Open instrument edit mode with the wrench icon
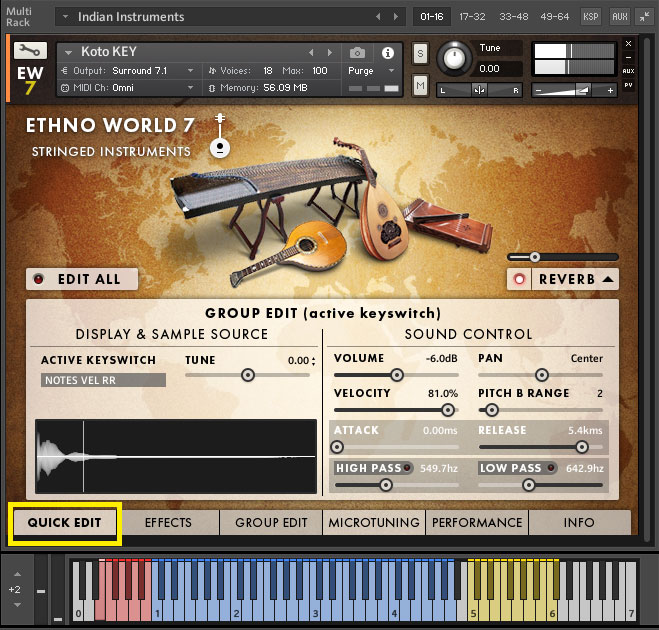 (30, 51)
